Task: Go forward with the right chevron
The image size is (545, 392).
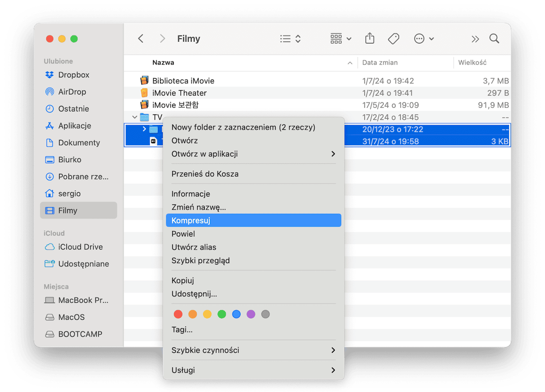Action: coord(162,39)
